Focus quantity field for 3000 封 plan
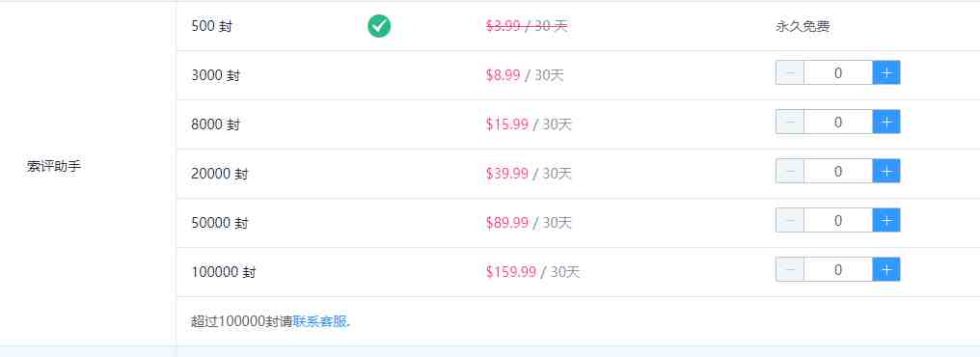This screenshot has height=357, width=980. 838,72
